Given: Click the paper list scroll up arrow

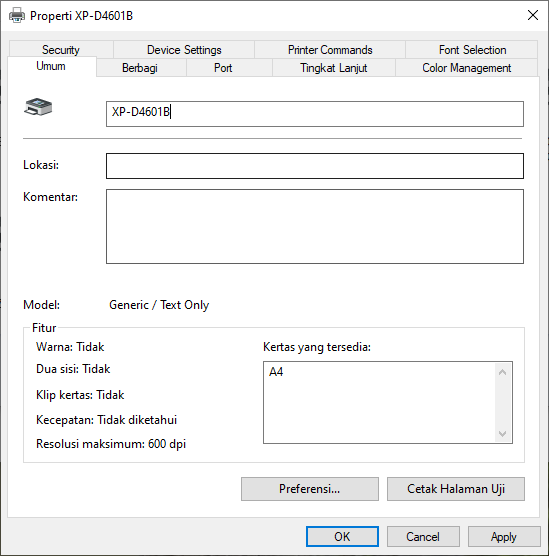Looking at the screenshot, I should click(502, 372).
